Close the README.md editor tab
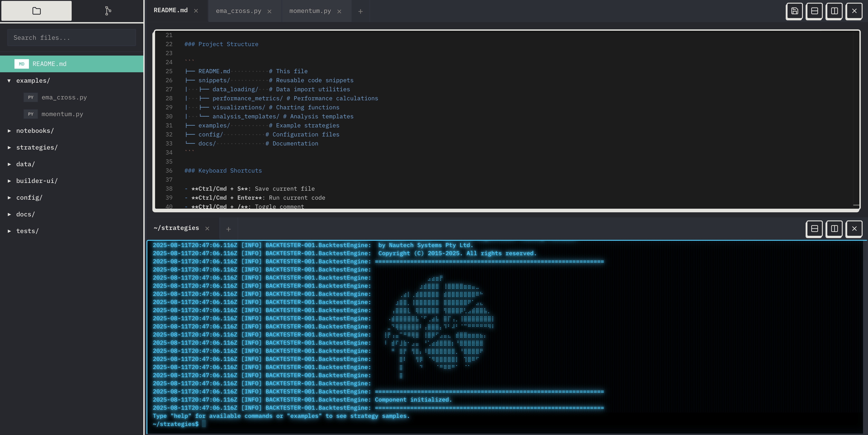 [x=196, y=11]
